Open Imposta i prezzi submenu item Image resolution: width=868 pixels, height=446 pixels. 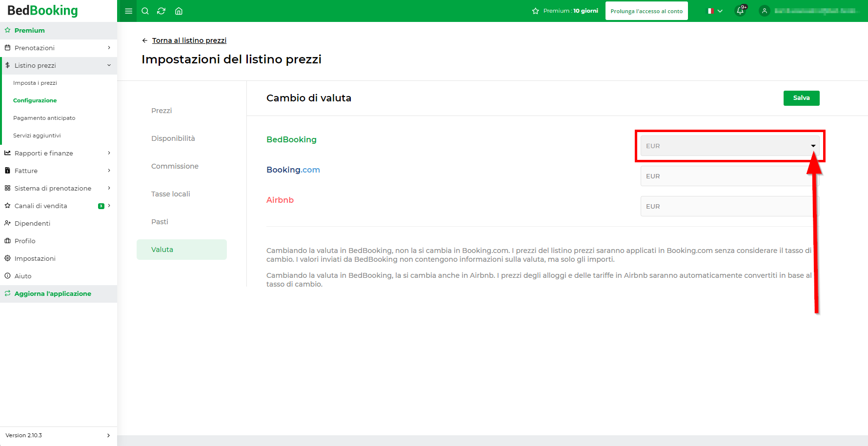click(x=35, y=83)
